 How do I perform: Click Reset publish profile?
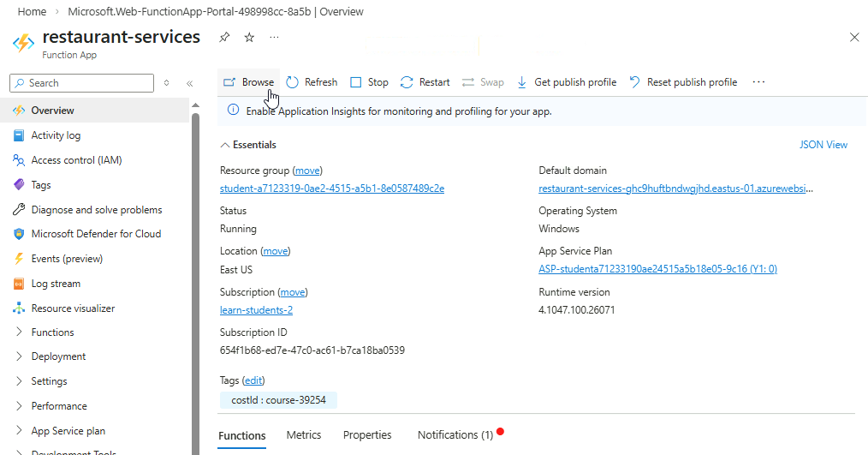coord(682,82)
